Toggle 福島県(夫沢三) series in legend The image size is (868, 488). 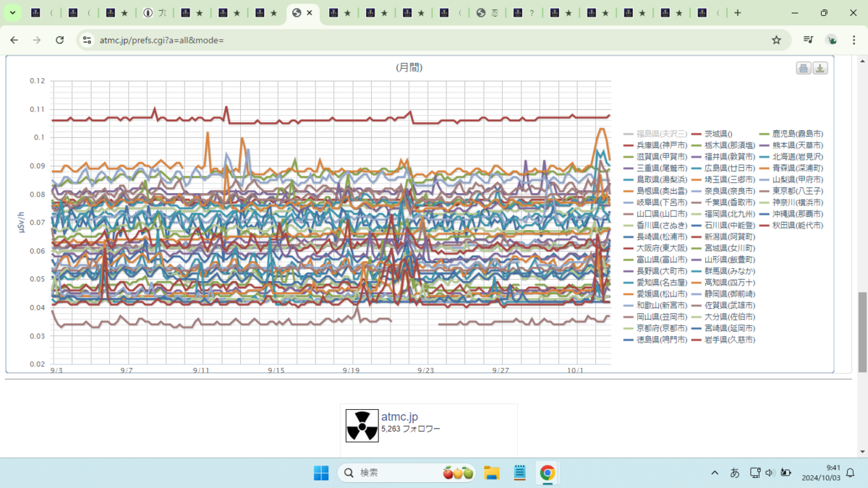click(x=655, y=134)
